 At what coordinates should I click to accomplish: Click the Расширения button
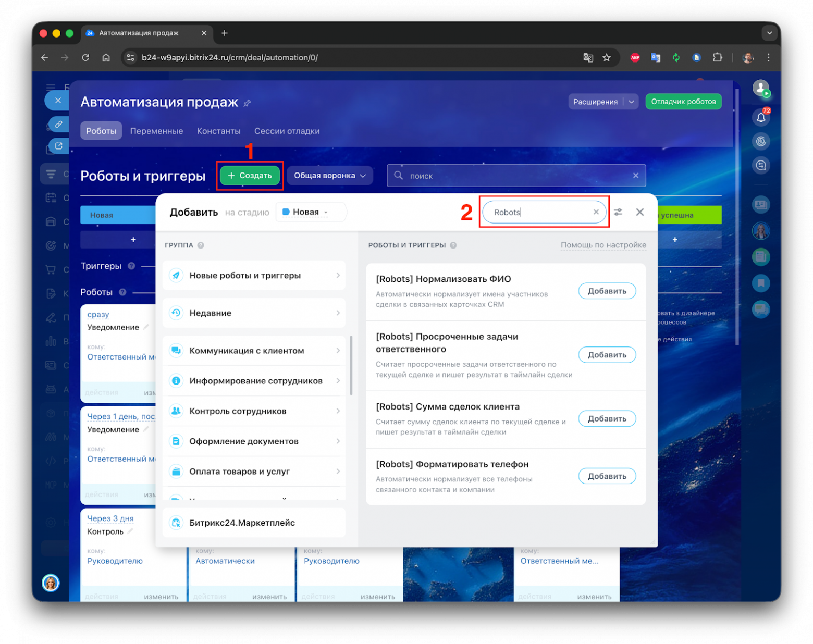click(596, 102)
